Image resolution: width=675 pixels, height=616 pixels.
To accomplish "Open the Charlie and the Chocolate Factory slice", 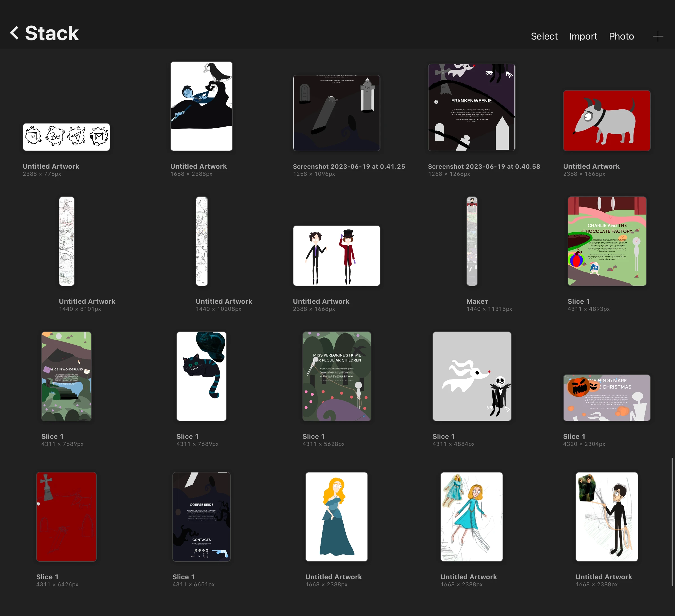I will click(607, 241).
